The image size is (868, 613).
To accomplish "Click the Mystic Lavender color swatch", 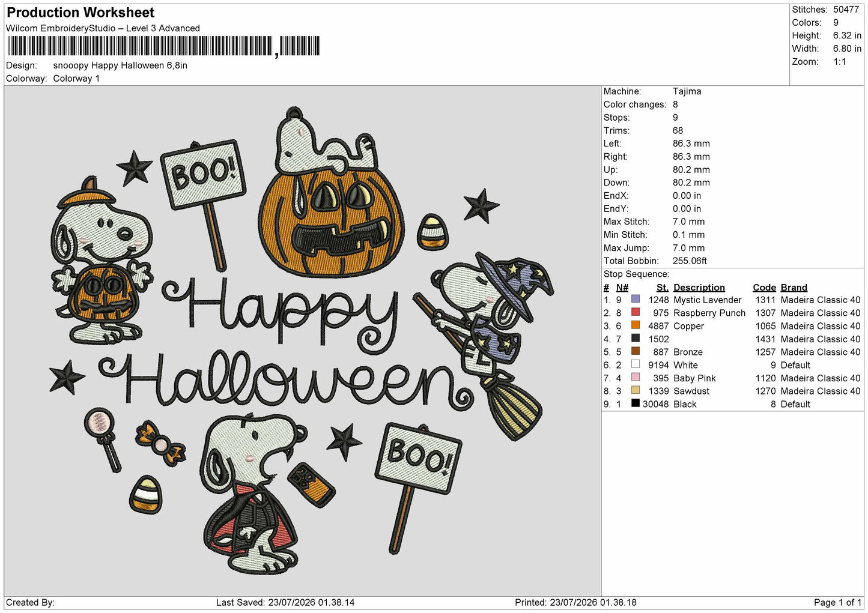I will click(636, 299).
